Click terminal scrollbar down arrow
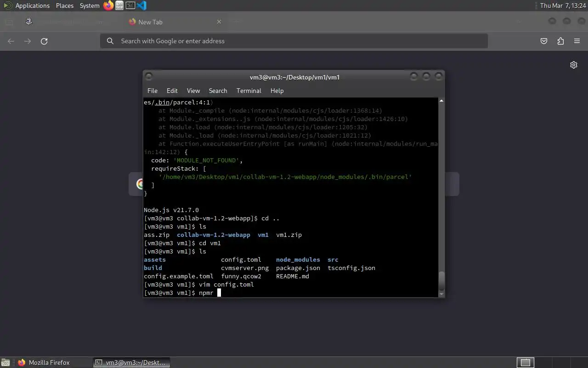Viewport: 588px width, 368px height. pyautogui.click(x=441, y=293)
